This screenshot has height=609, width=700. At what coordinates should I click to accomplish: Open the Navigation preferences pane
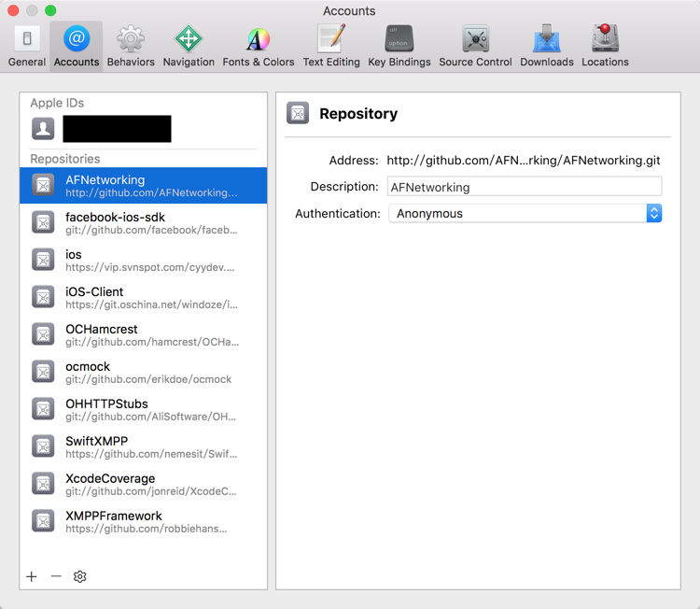pyautogui.click(x=189, y=47)
